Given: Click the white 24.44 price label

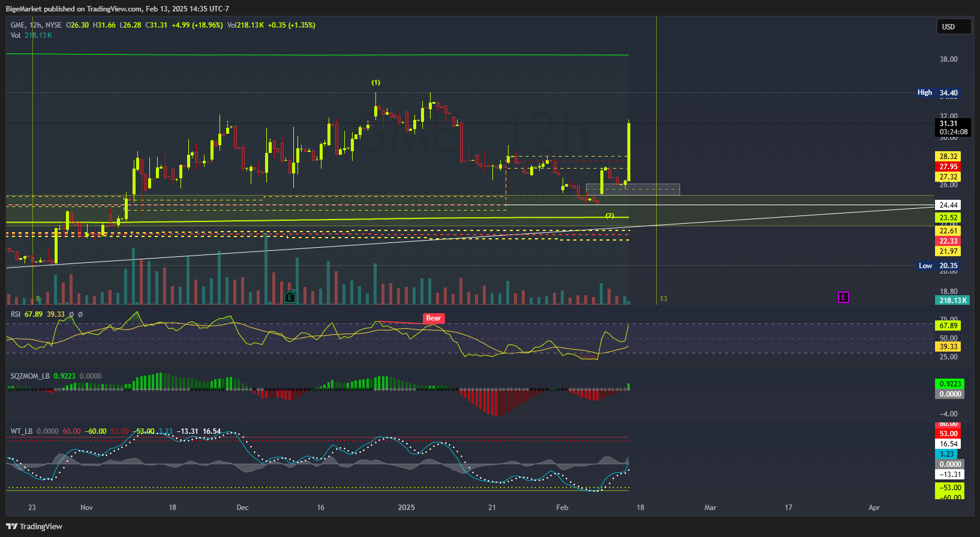Looking at the screenshot, I should [x=948, y=205].
